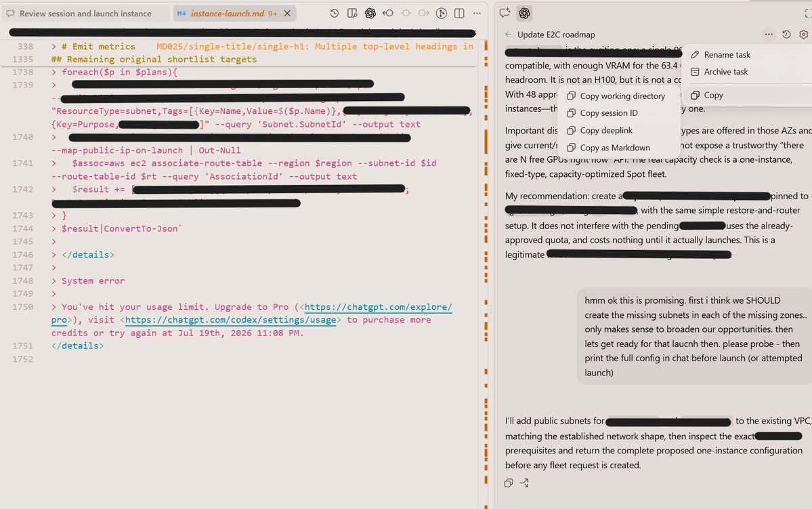Click the '$result|ConvertTo-Json' code line

coord(122,229)
